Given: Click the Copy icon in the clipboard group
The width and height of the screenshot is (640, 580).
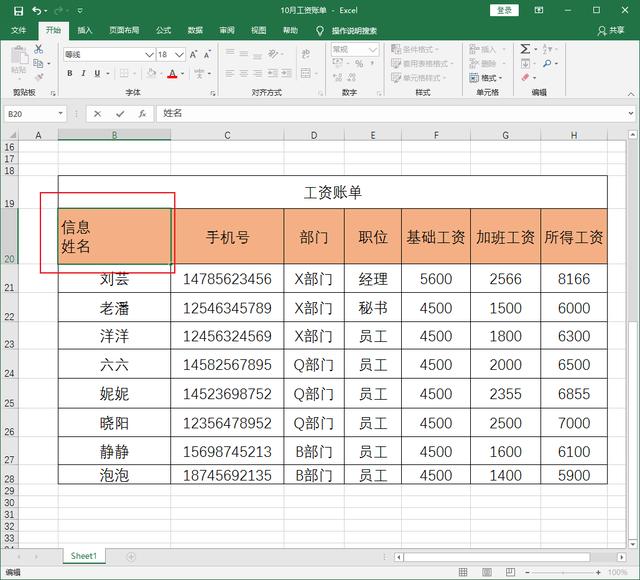Looking at the screenshot, I should pos(38,63).
